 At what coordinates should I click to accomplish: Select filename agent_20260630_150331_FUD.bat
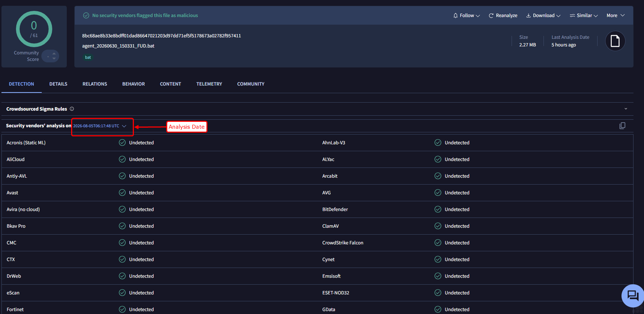click(x=118, y=46)
